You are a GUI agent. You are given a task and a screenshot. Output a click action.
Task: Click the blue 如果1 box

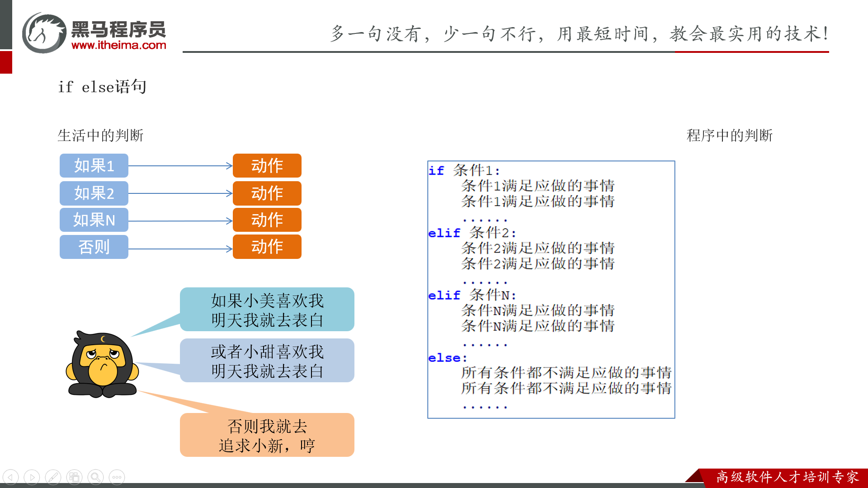coord(94,166)
